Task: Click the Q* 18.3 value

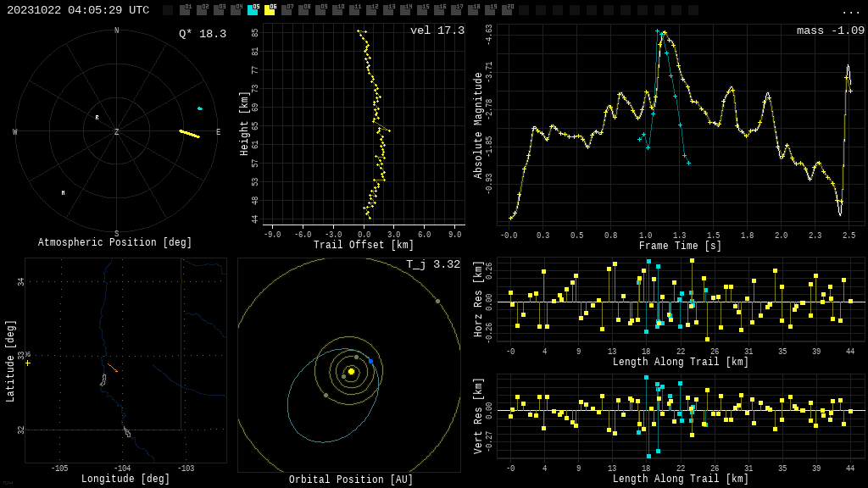Action: (x=202, y=34)
